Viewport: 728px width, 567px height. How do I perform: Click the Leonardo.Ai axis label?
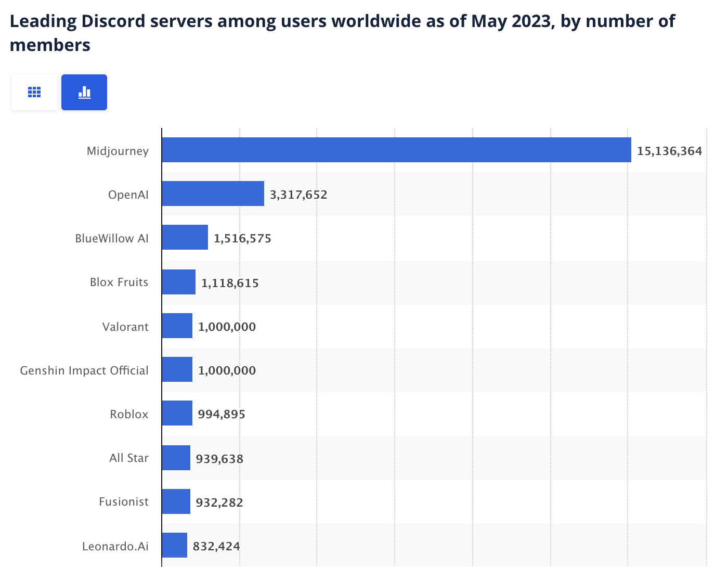pos(115,546)
